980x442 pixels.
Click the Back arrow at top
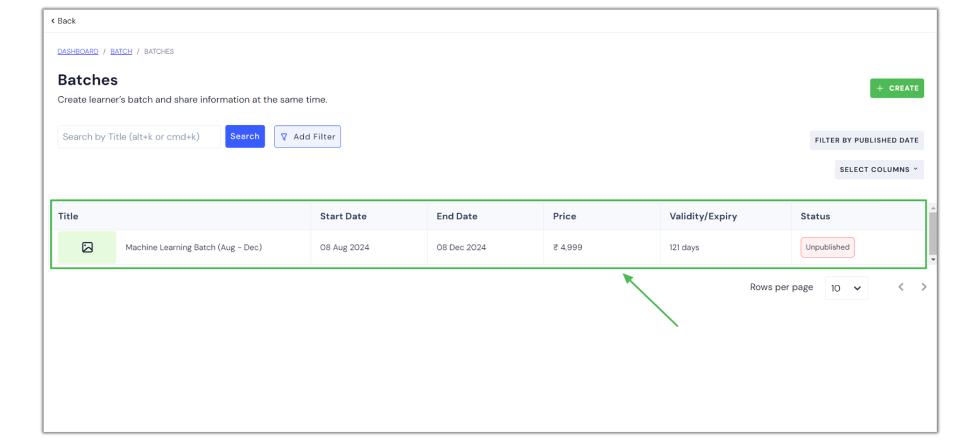click(x=53, y=21)
